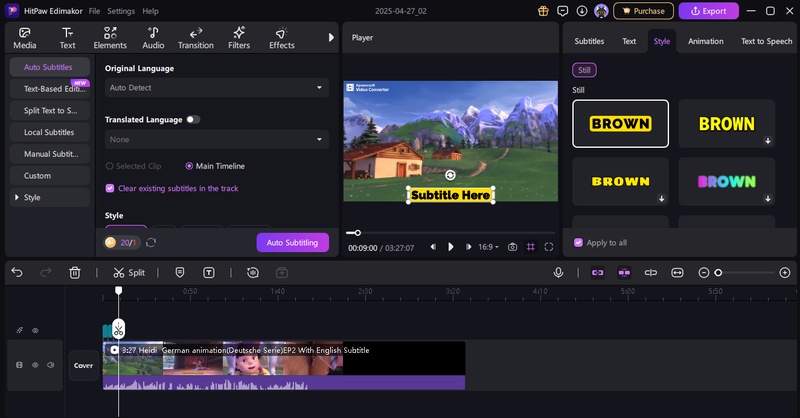Select Auto Subtitles in sidebar

click(x=49, y=67)
